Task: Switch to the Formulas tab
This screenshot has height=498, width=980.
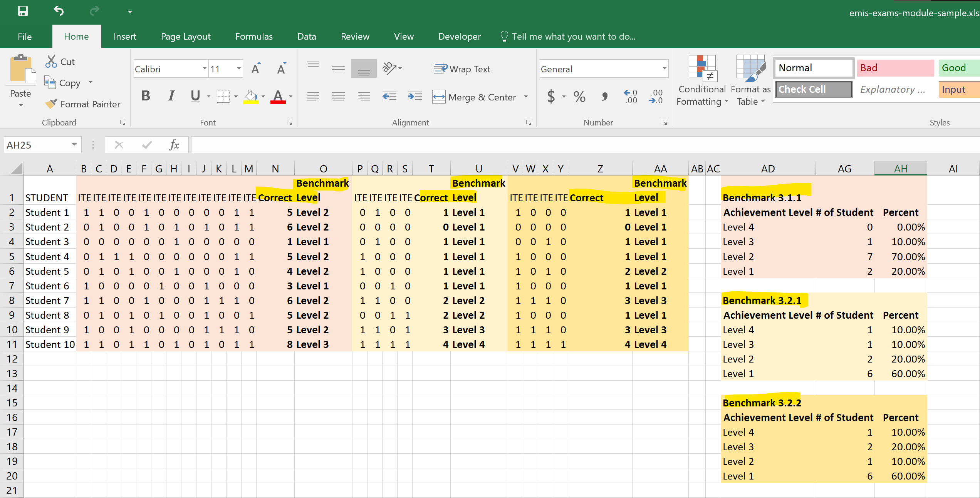Action: tap(254, 37)
